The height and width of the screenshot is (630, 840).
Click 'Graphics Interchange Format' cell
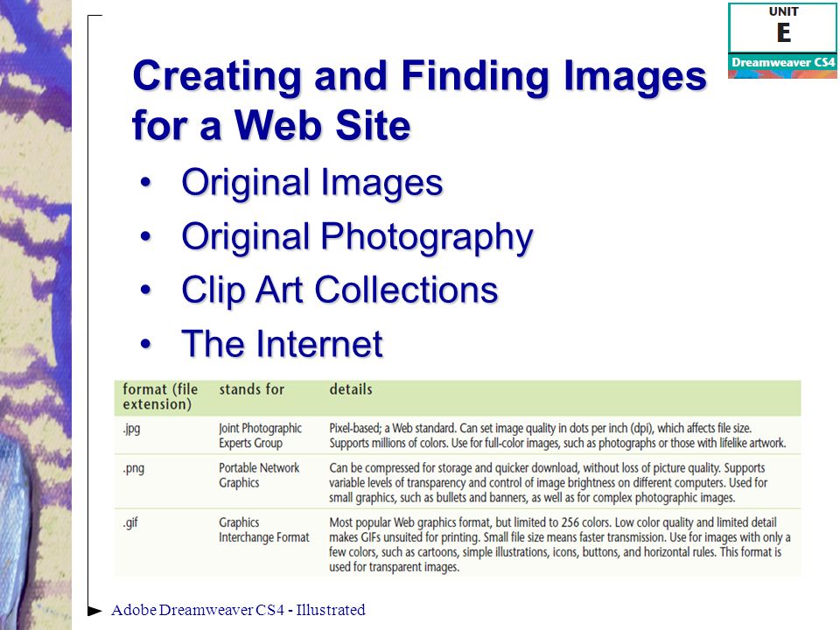[x=264, y=530]
